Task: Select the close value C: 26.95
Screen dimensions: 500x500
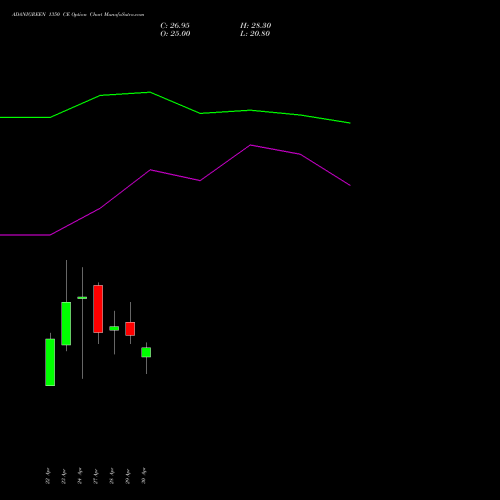Action: click(x=175, y=26)
